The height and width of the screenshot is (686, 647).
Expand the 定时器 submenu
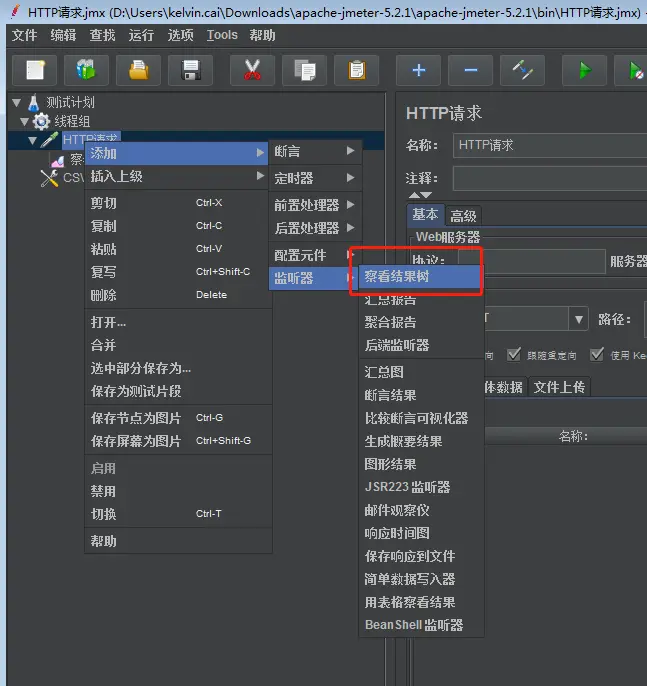coord(315,178)
